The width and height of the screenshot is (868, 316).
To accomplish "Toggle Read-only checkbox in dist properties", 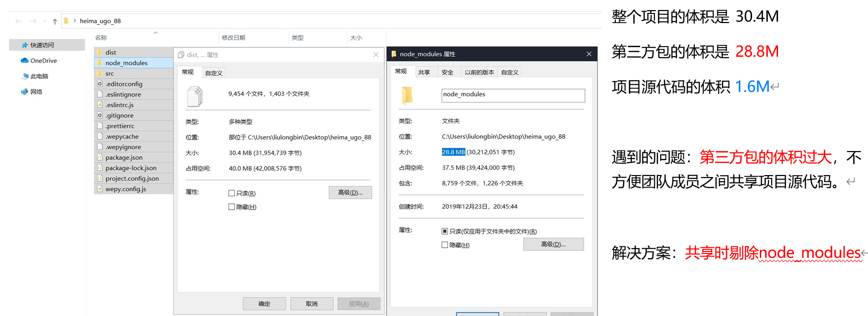I will (x=231, y=193).
